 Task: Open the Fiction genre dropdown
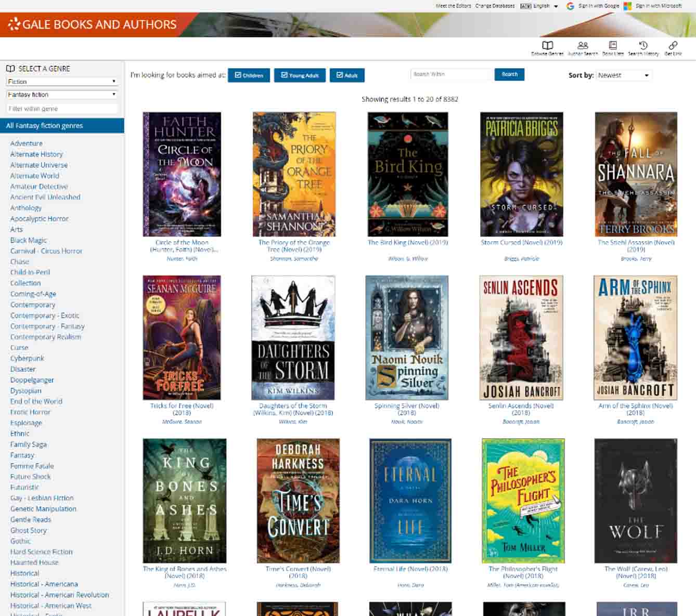(62, 82)
